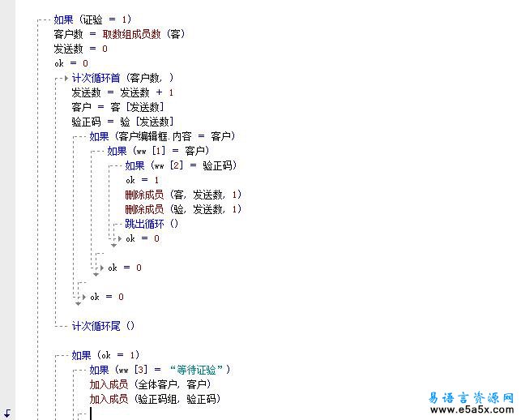Image resolution: width=521 pixels, height=420 pixels.
Task: Click the condition 如果 (ww [1] = 客户)
Action: (158, 151)
